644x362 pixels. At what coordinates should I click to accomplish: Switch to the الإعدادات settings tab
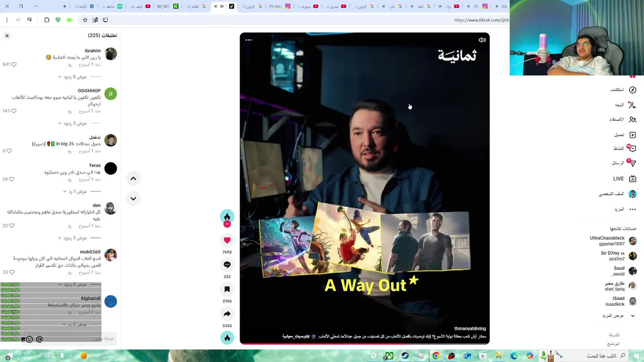pos(84,6)
